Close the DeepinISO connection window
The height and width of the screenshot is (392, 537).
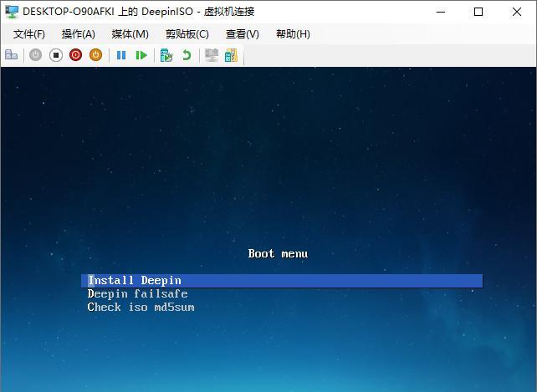pyautogui.click(x=517, y=12)
